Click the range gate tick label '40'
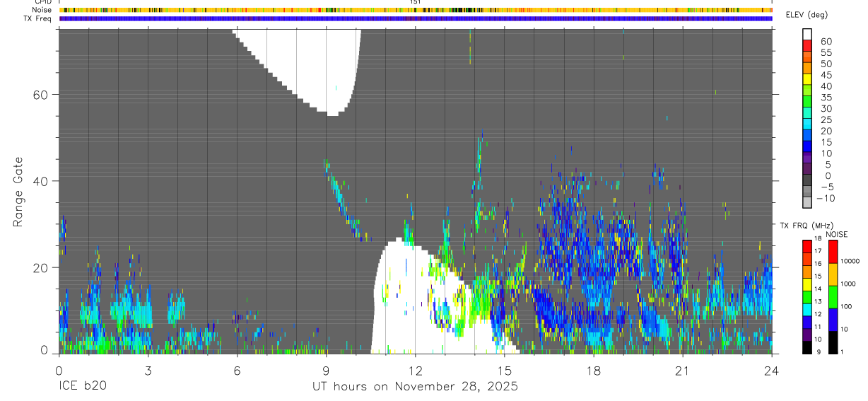Image resolution: width=868 pixels, height=401 pixels. (40, 181)
